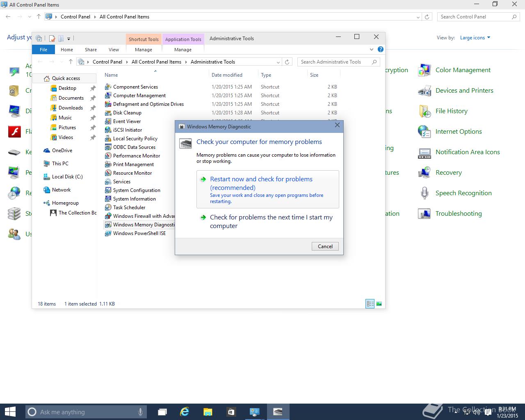Open Internet Explorer from the taskbar

point(185,412)
